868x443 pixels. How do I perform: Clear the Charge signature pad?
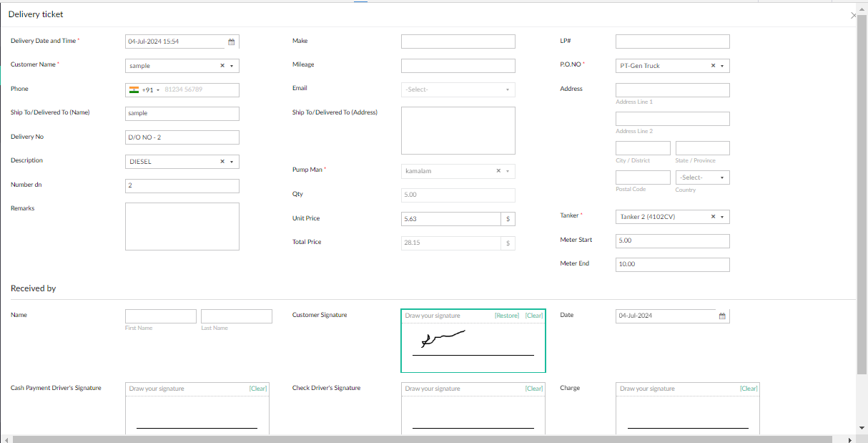(x=748, y=388)
